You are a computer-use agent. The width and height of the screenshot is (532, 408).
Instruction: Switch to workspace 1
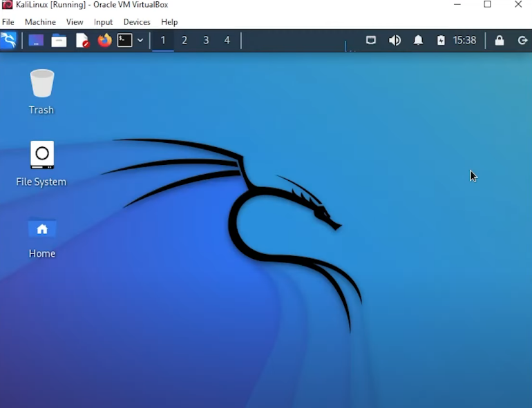(163, 40)
